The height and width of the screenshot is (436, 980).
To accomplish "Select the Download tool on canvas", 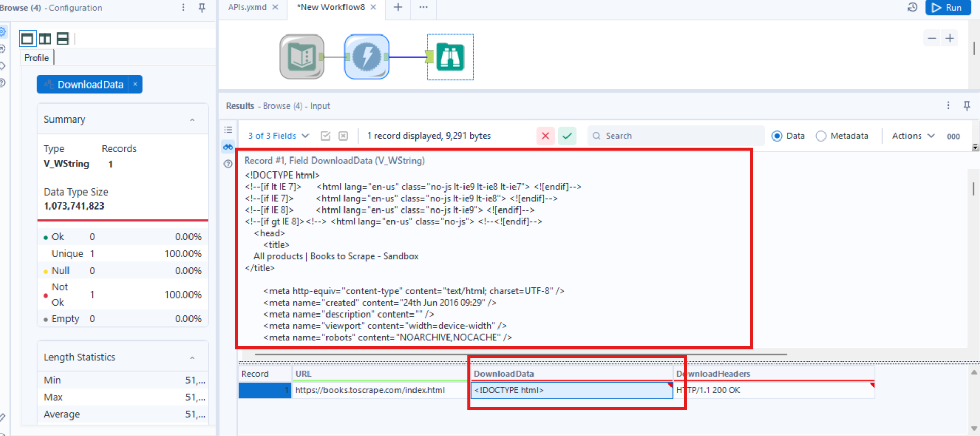I will (367, 57).
